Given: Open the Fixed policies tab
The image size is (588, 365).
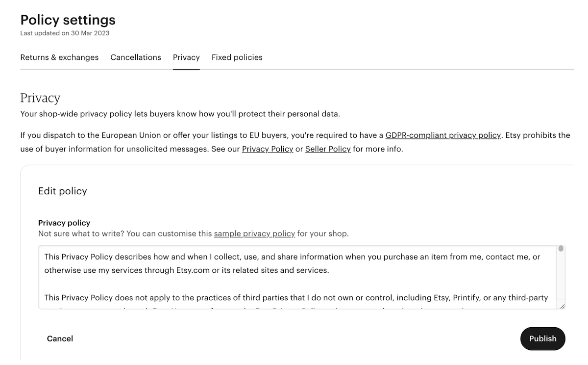Looking at the screenshot, I should [237, 57].
